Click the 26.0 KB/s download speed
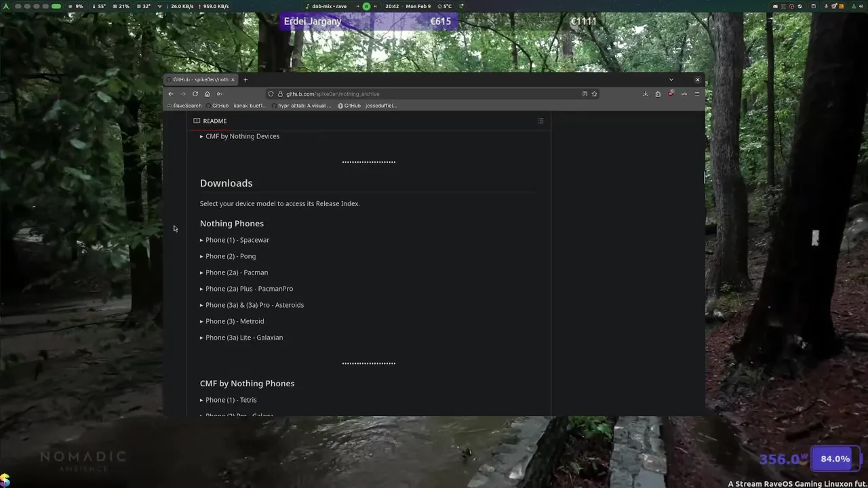Screen dimensions: 868x488 [x=180, y=6]
